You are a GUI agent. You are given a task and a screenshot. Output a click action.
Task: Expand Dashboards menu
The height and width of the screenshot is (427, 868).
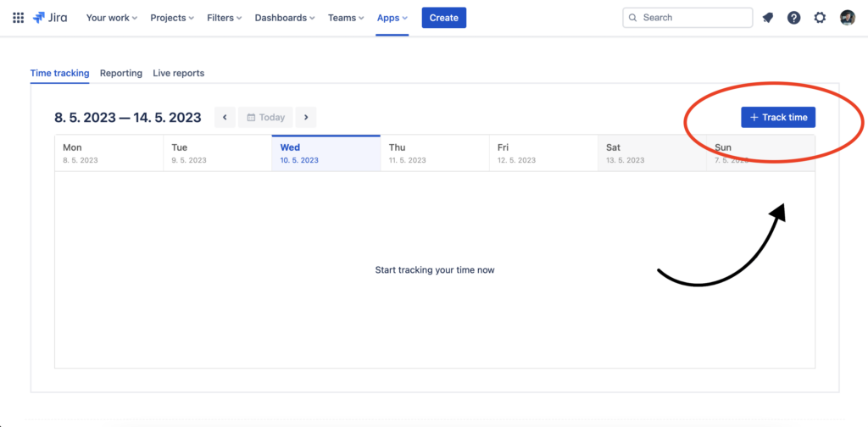click(285, 18)
